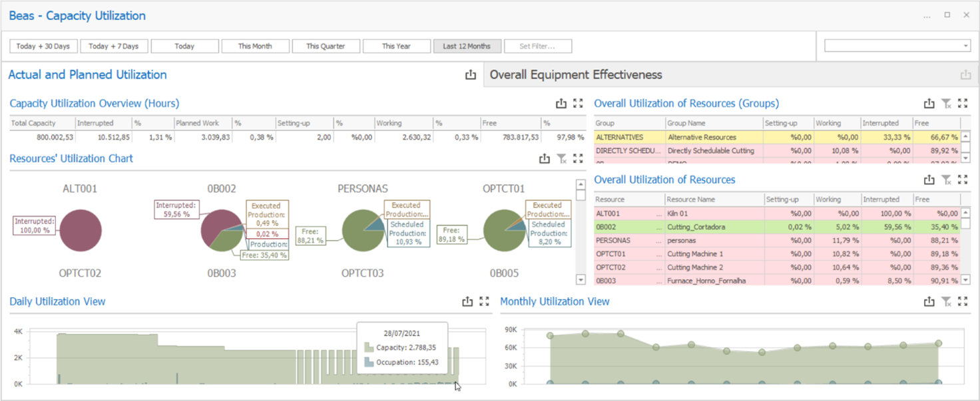Maximize the Monthly Utilization View panel
Image resolution: width=980 pixels, height=401 pixels.
click(x=963, y=302)
